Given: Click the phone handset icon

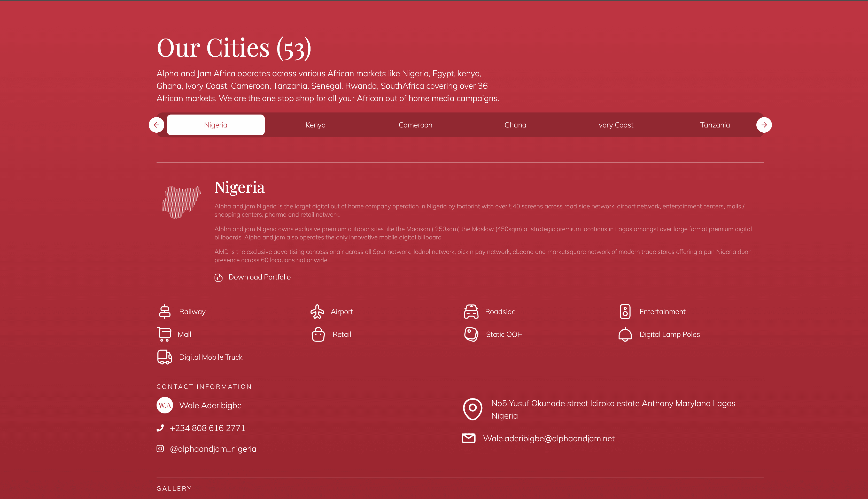Looking at the screenshot, I should coord(160,428).
